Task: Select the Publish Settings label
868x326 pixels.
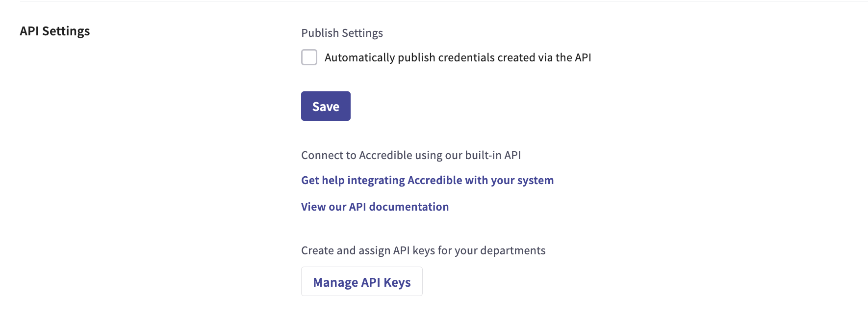Action: 342,32
